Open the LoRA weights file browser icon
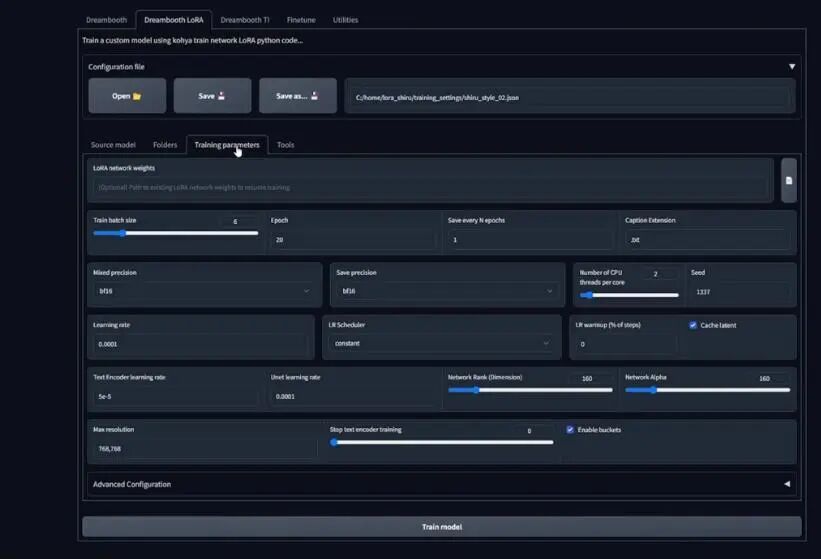Image resolution: width=821 pixels, height=559 pixels. pos(789,181)
